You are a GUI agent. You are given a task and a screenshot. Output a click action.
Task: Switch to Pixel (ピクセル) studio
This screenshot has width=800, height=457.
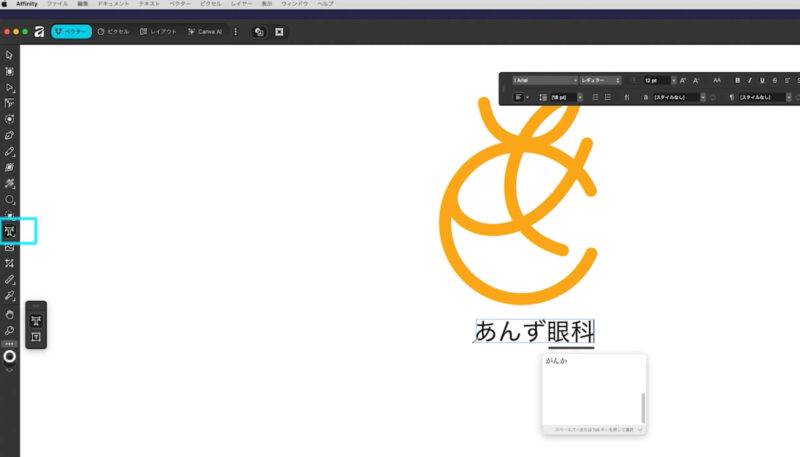tap(113, 32)
